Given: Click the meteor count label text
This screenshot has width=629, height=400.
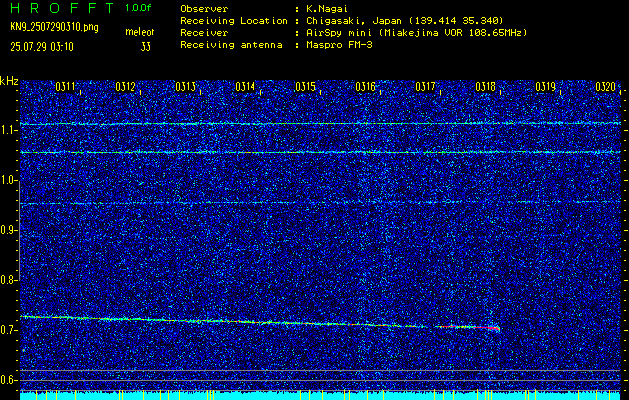Looking at the screenshot, I should tap(140, 32).
